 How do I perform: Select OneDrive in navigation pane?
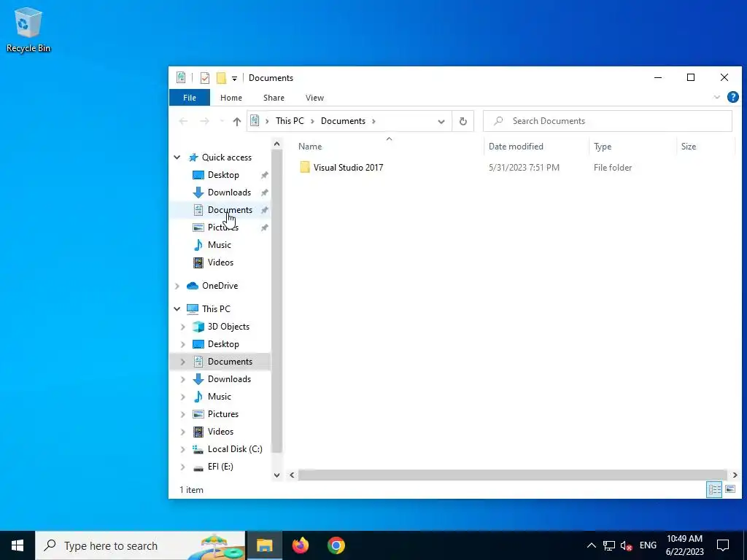tap(220, 286)
